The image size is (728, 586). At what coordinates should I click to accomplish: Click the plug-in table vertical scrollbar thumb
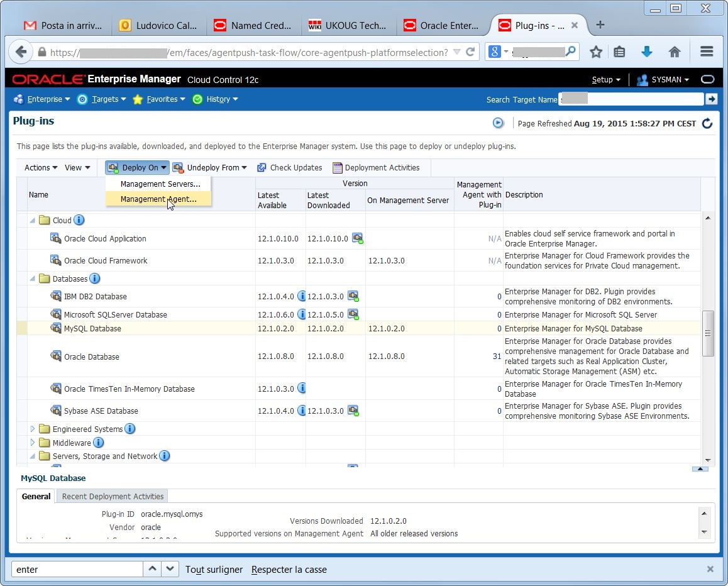click(x=708, y=333)
